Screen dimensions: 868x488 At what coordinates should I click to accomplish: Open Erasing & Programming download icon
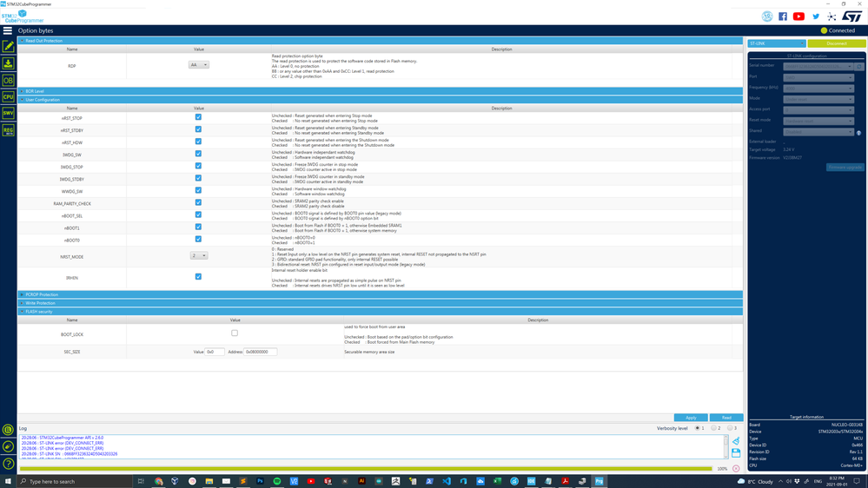pos(9,63)
